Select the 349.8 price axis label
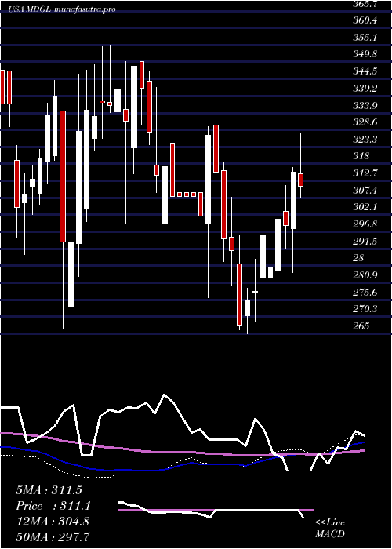This screenshot has height=549, width=392. point(365,54)
